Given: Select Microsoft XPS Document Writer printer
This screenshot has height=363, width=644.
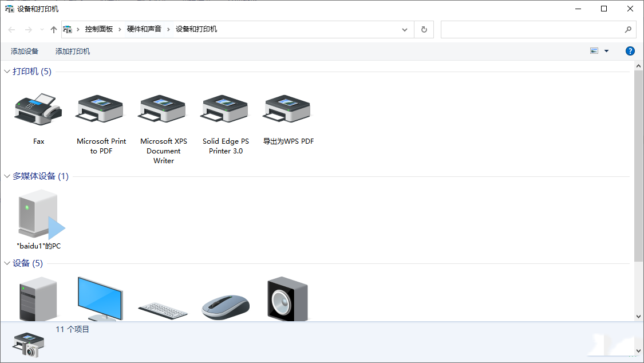Looking at the screenshot, I should pos(163,109).
